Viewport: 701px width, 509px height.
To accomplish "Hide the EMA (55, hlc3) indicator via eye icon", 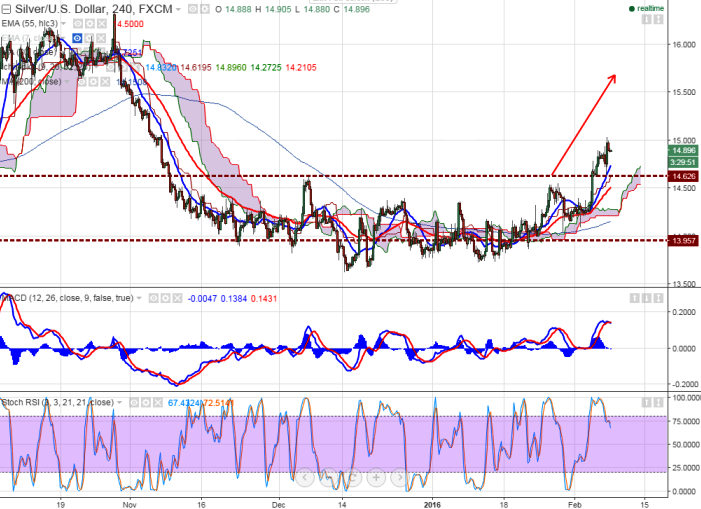I will [x=78, y=24].
